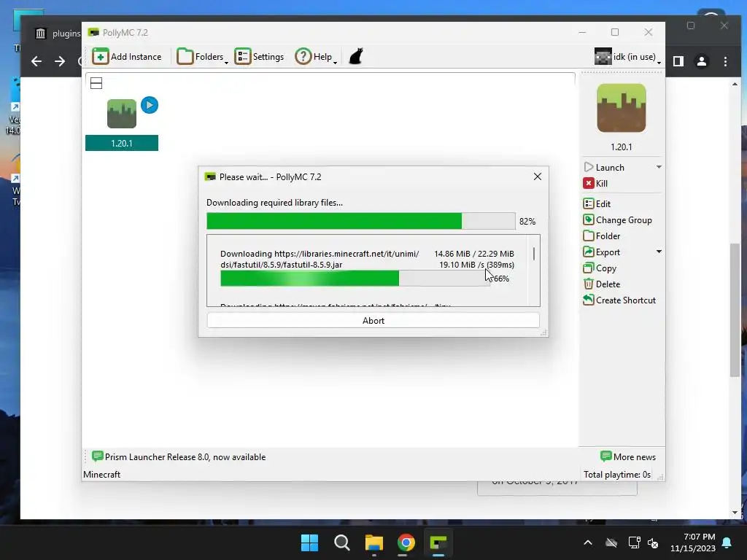Click the plugins browser tab
This screenshot has height=560, width=747.
coord(57,34)
